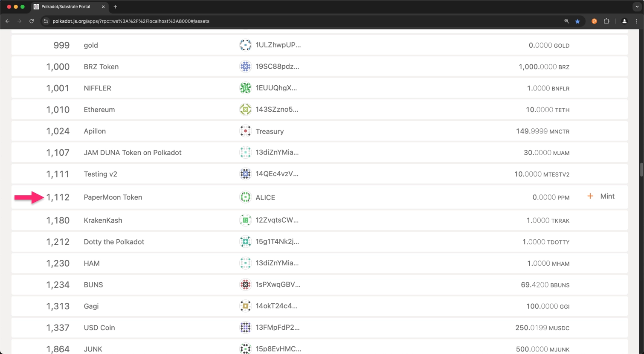The image size is (644, 354).
Task: Click the BRZ Token owner identicon
Action: (x=245, y=67)
